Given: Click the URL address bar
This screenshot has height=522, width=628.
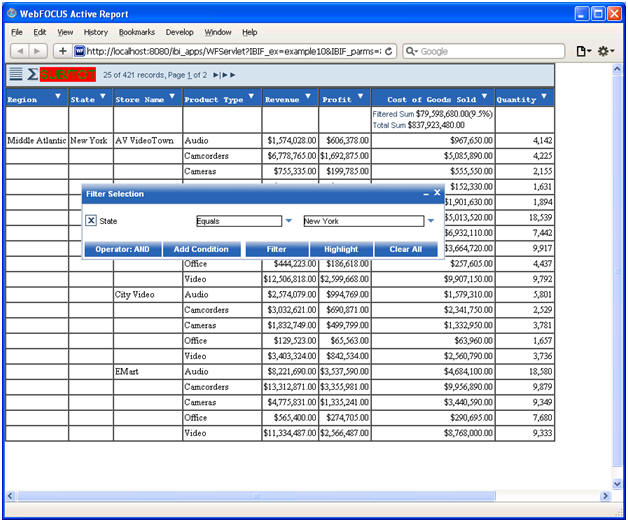Looking at the screenshot, I should 234,51.
